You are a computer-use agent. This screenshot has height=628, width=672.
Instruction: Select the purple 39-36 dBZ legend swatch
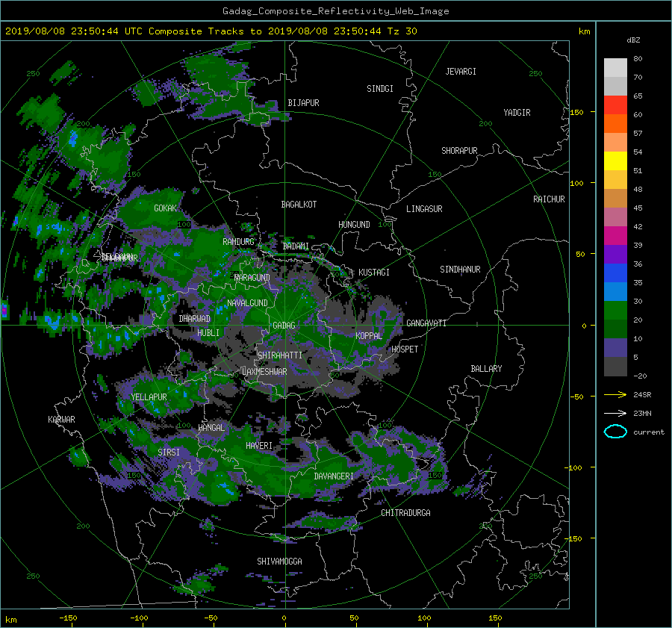pyautogui.click(x=615, y=254)
